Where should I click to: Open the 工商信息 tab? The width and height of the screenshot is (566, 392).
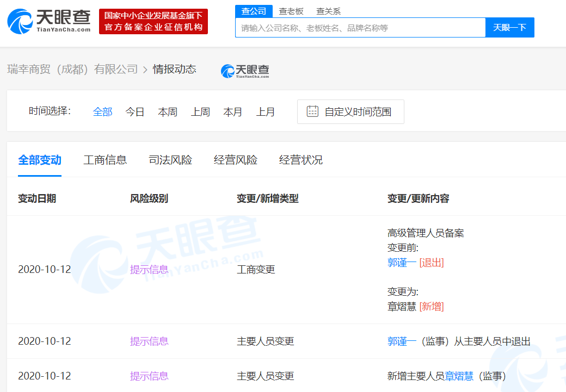(x=105, y=160)
